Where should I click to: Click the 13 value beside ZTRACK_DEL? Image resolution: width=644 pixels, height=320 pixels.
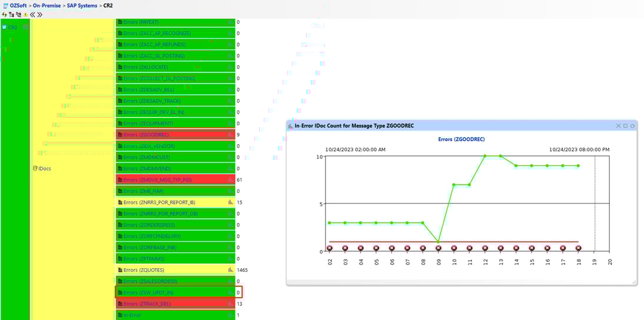pyautogui.click(x=240, y=304)
